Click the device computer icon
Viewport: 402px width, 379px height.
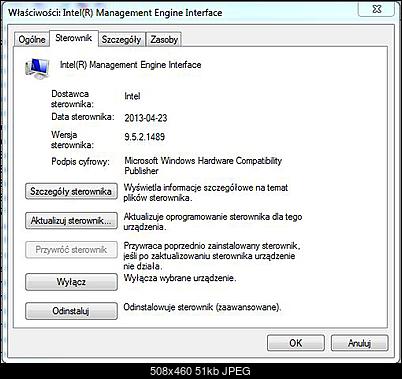click(x=37, y=68)
